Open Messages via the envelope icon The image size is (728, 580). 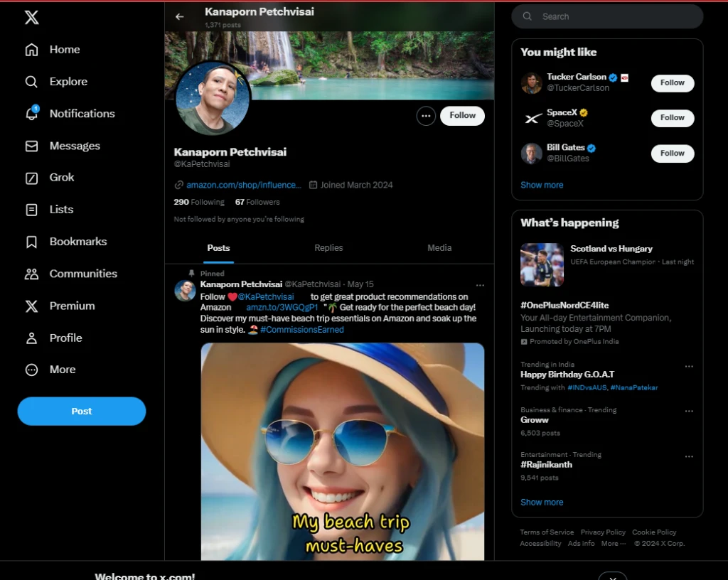pyautogui.click(x=32, y=146)
